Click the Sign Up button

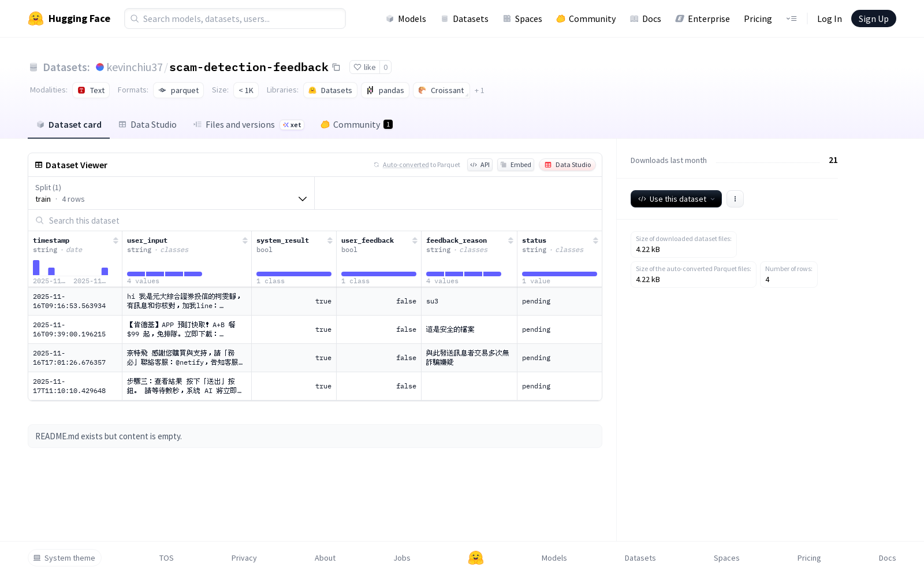(x=873, y=18)
